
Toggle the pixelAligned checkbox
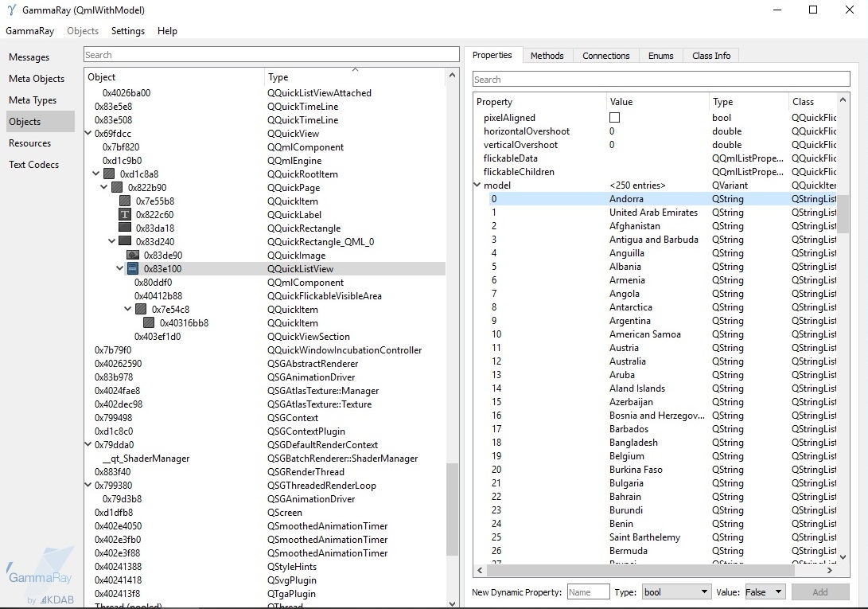pos(614,118)
